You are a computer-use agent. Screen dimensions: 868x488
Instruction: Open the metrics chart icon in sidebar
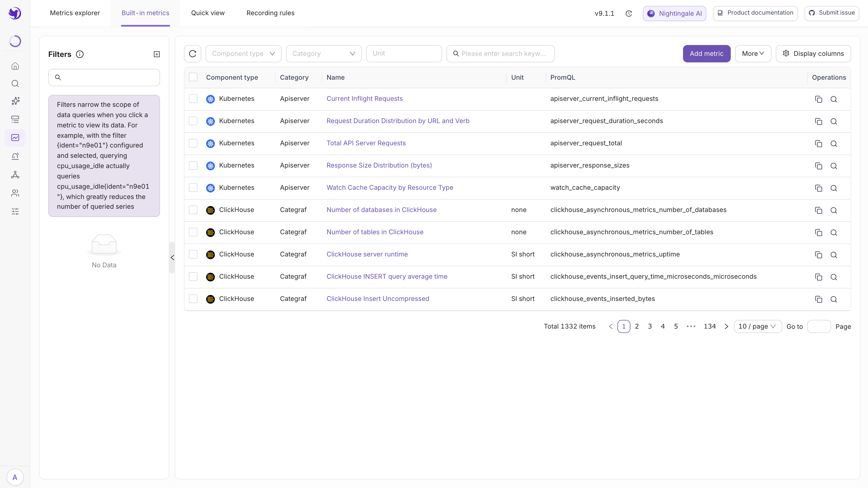(x=15, y=137)
